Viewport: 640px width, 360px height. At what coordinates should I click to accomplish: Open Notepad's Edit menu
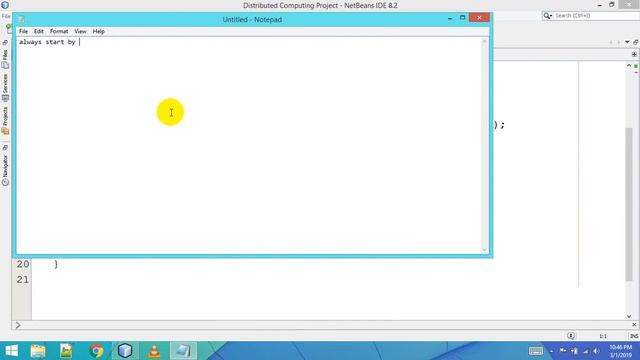point(39,31)
